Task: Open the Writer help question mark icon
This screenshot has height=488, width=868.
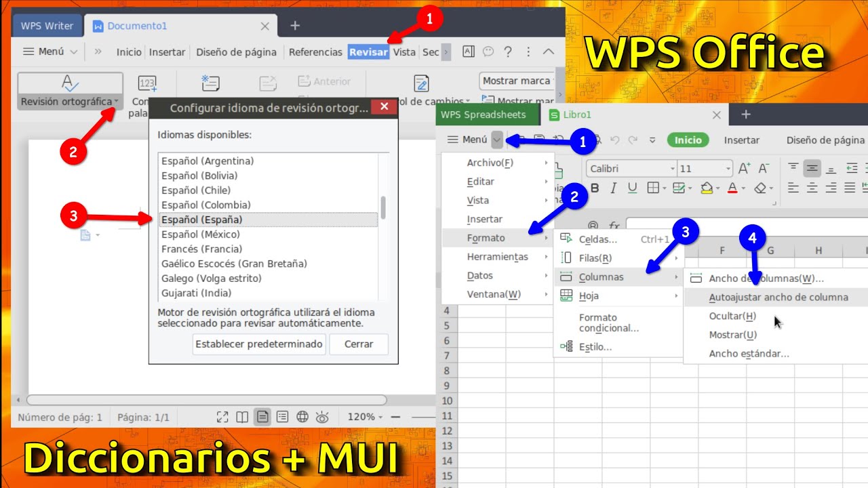Action: [508, 52]
